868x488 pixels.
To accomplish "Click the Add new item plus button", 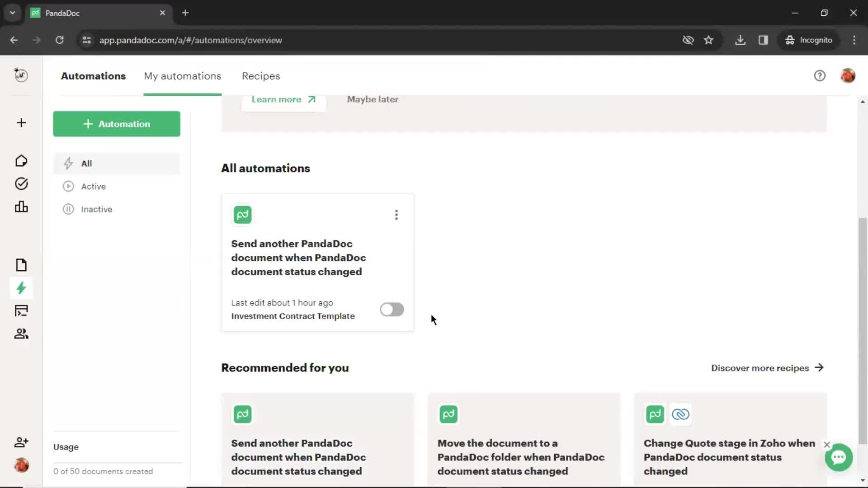I will [x=21, y=123].
